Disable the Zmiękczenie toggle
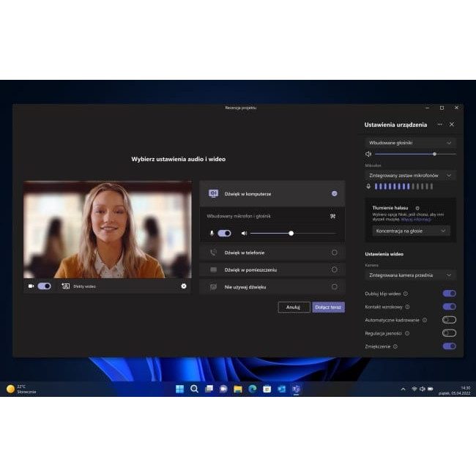This screenshot has width=476, height=476. (x=450, y=346)
